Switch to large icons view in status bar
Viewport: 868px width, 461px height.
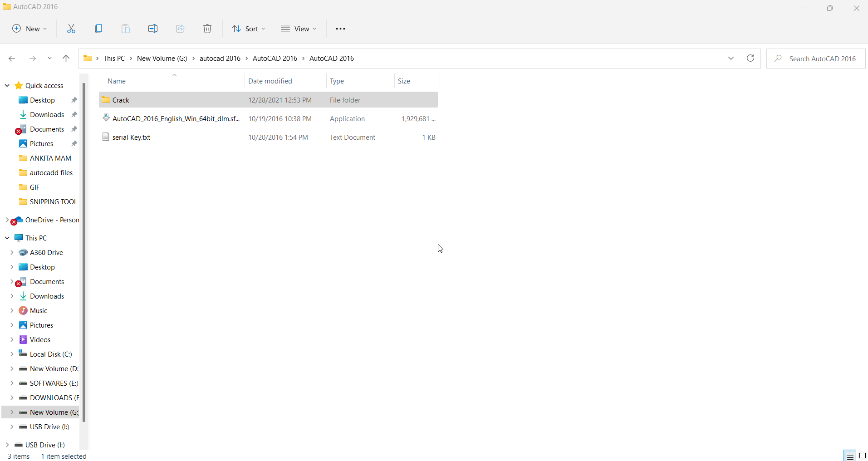[x=863, y=456]
